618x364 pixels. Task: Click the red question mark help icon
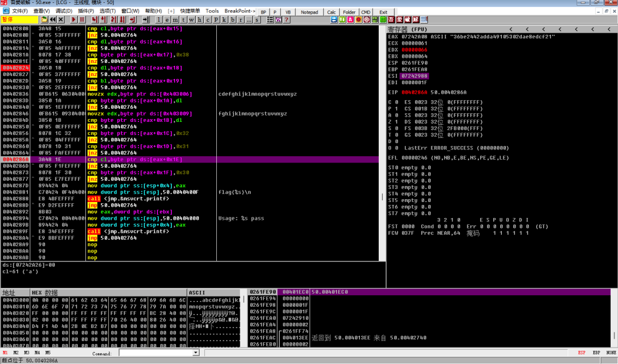286,20
